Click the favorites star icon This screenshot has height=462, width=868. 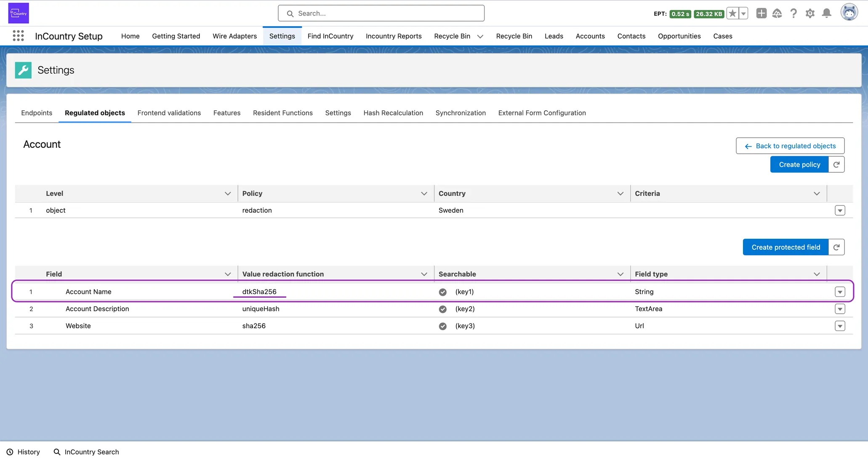coord(733,13)
